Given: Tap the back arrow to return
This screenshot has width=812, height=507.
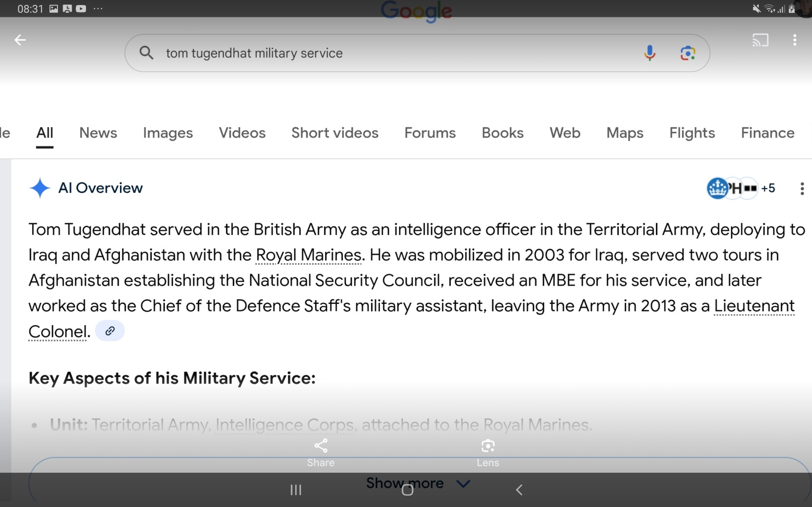Looking at the screenshot, I should 20,40.
